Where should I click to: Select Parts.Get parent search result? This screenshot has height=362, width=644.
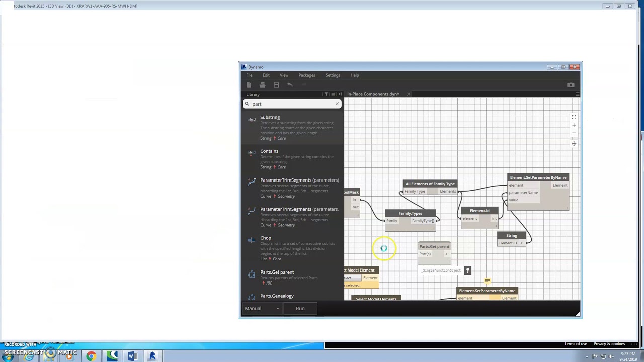pyautogui.click(x=293, y=277)
